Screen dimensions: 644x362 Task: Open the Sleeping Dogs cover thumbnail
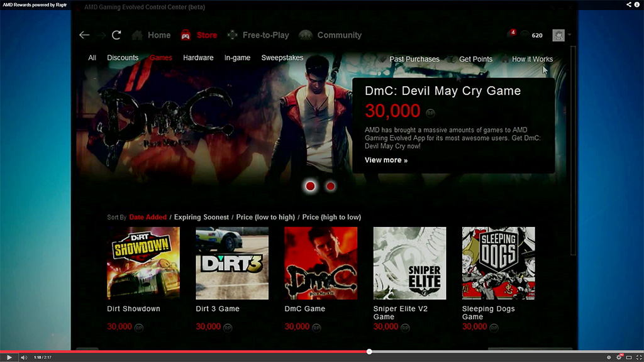point(498,263)
